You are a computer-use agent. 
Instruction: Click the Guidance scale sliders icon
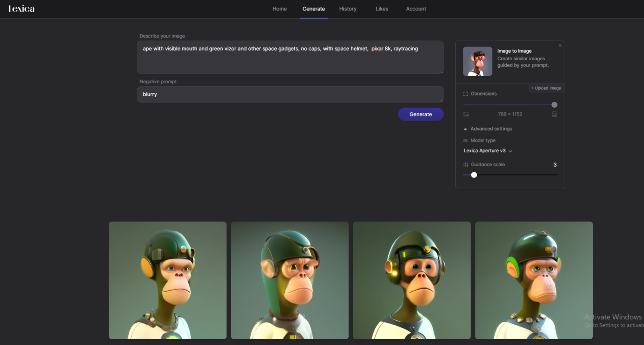(x=466, y=165)
